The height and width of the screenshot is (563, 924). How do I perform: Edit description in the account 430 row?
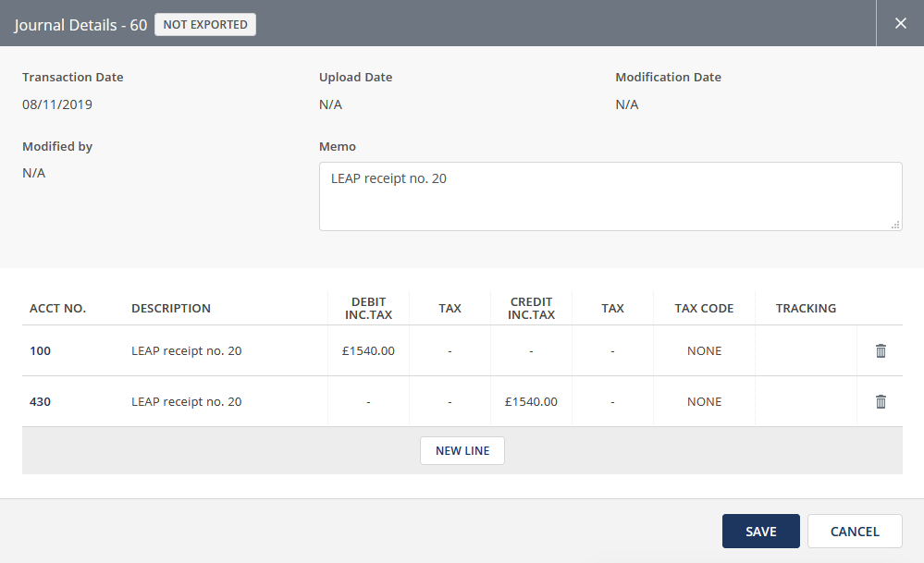187,402
